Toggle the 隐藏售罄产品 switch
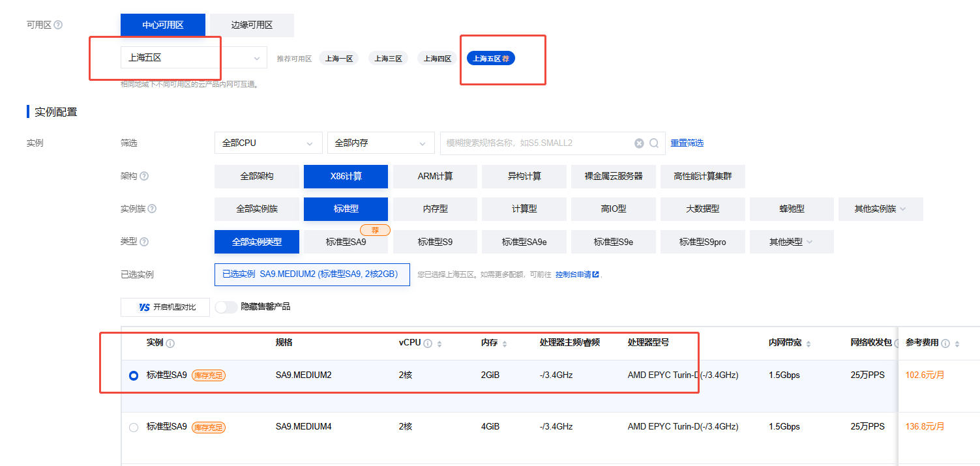 (226, 306)
